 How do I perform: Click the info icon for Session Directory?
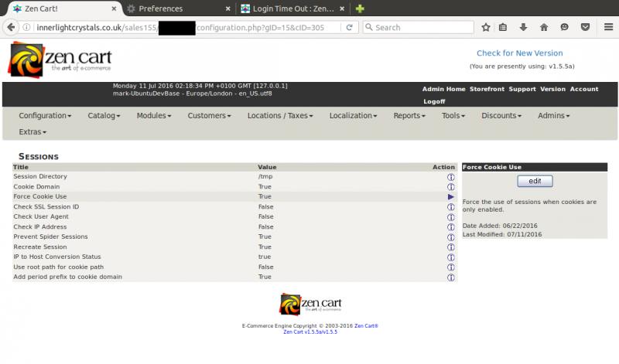point(450,177)
